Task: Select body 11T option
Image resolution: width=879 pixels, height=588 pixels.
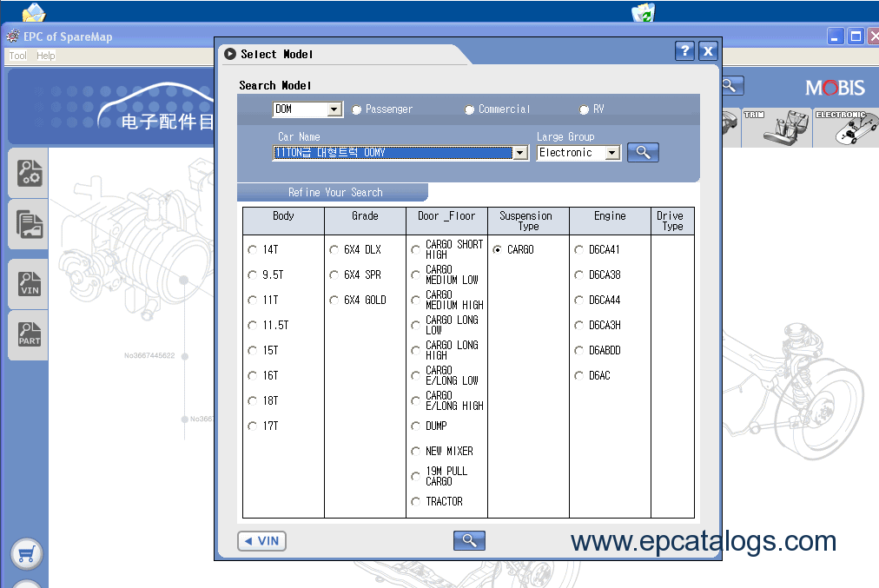Action: [252, 300]
